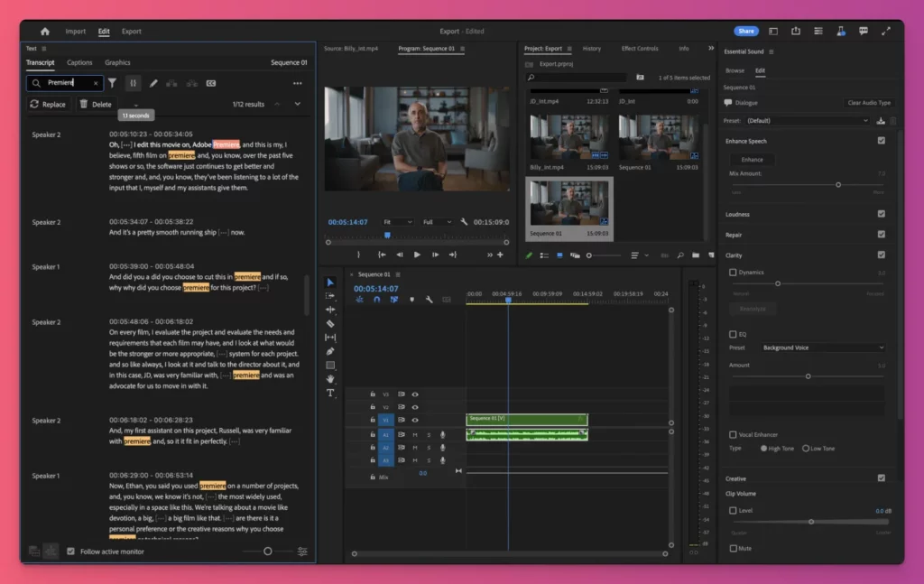Check the Mute checkbox under Clip Volume

coord(733,548)
